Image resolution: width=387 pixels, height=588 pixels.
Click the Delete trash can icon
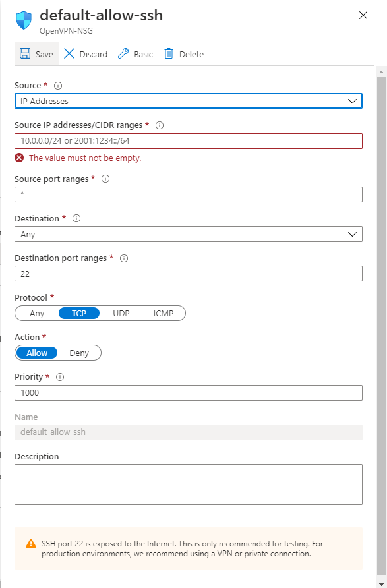tap(169, 53)
